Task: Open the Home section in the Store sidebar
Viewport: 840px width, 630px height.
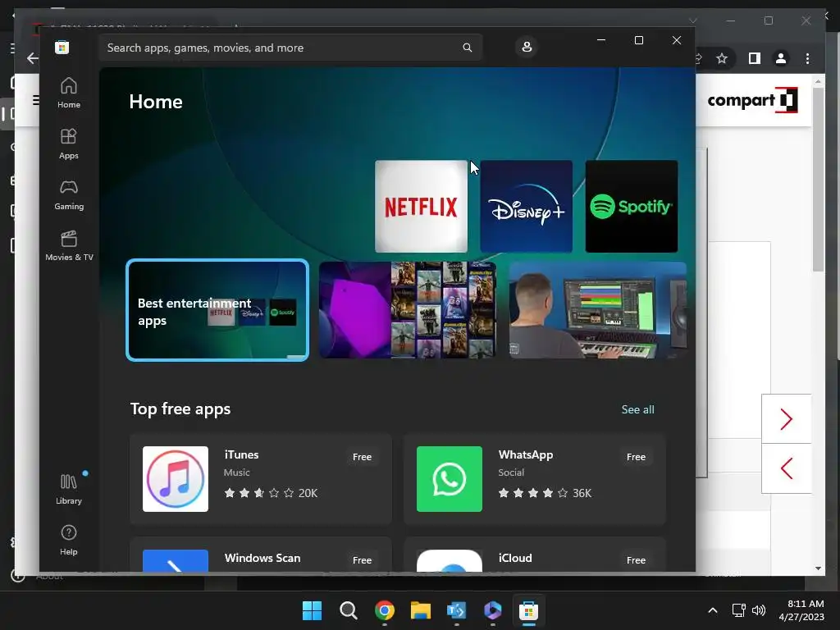Action: pyautogui.click(x=69, y=94)
